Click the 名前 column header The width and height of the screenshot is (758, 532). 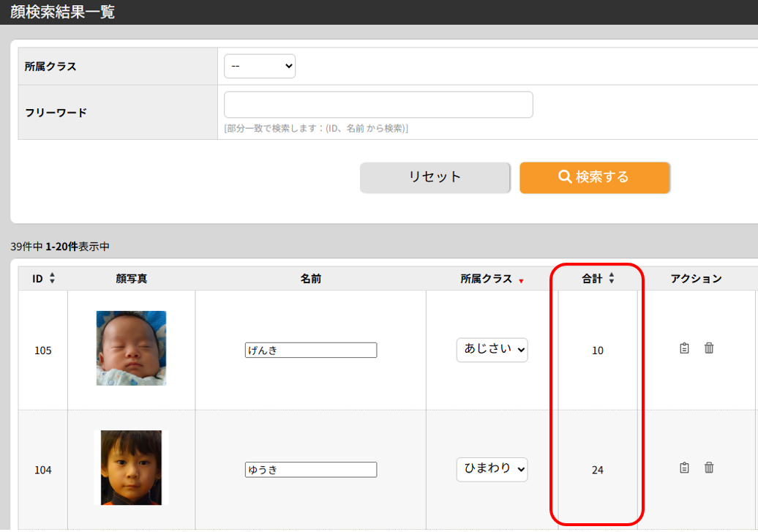310,279
